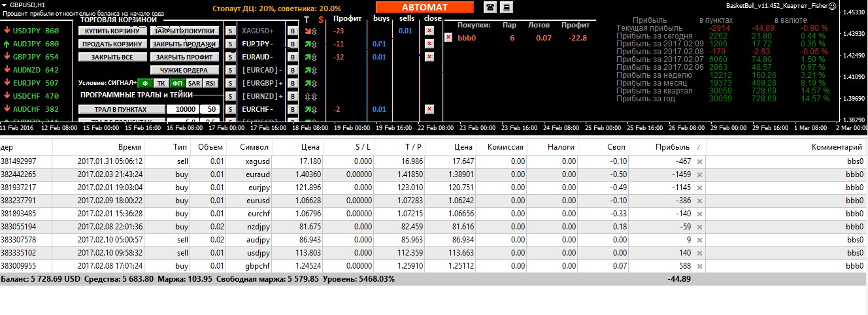Screen dimensions: 868x315
Task: Enable the RSI signal condition
Action: (210, 83)
